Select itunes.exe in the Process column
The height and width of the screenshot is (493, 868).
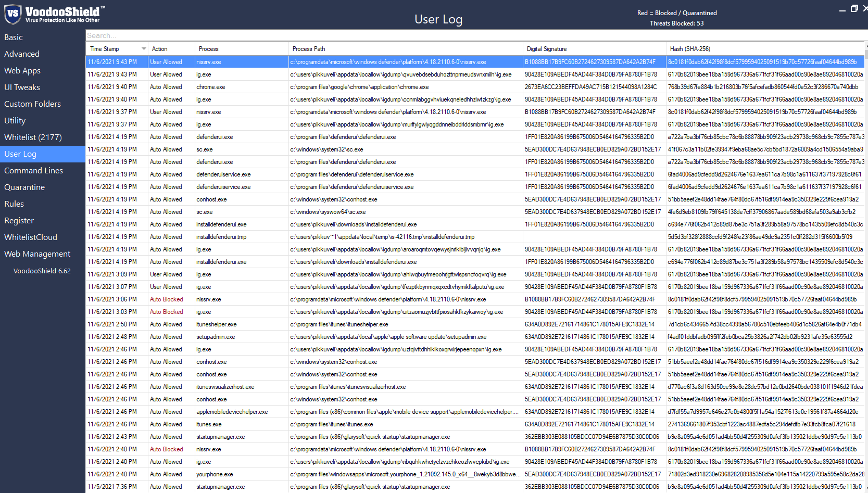tap(209, 424)
